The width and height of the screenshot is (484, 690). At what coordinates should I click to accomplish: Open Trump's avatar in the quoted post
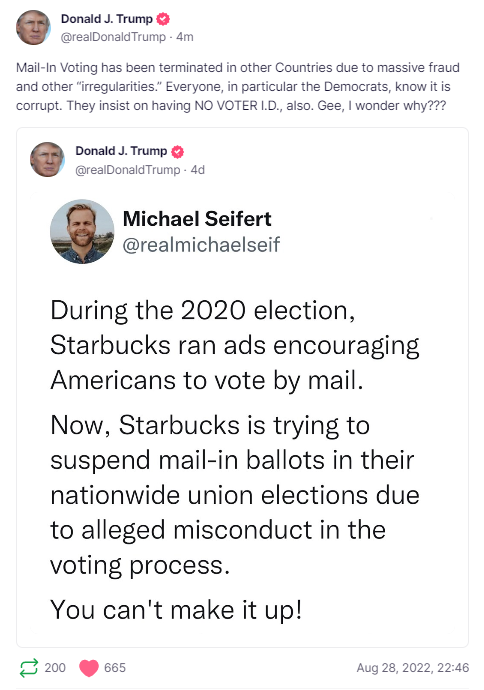pyautogui.click(x=48, y=159)
